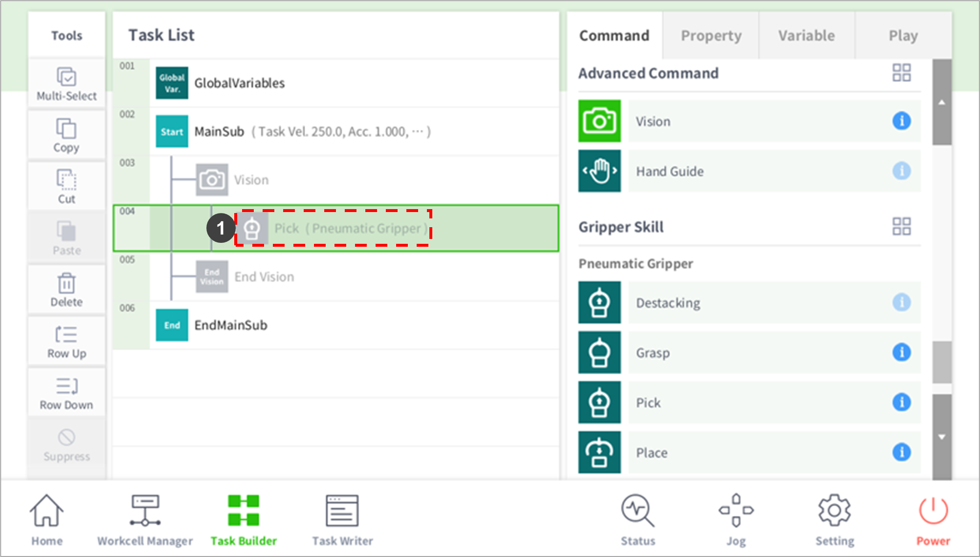Toggle grid view for Gripper Skill
The width and height of the screenshot is (980, 557).
(901, 227)
